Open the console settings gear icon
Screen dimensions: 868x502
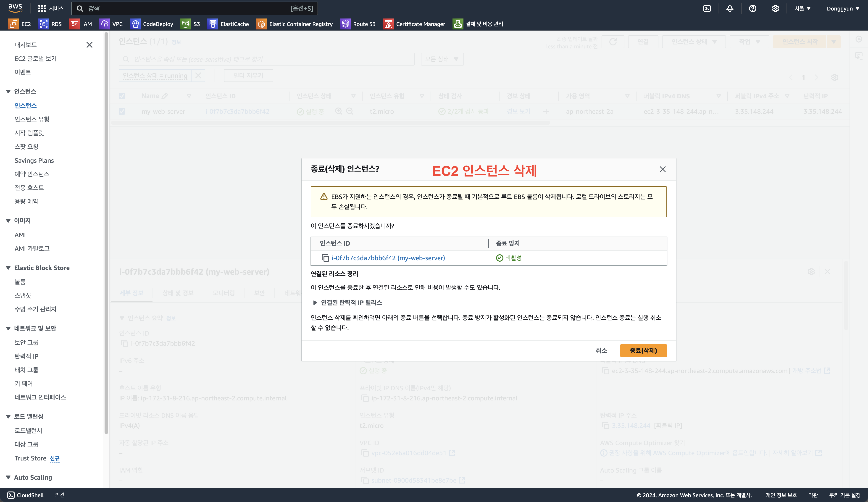click(x=775, y=9)
